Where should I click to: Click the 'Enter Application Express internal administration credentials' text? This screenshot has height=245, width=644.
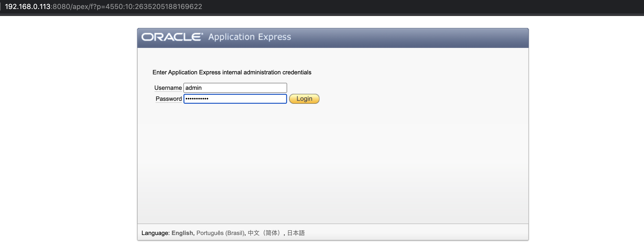(x=232, y=72)
